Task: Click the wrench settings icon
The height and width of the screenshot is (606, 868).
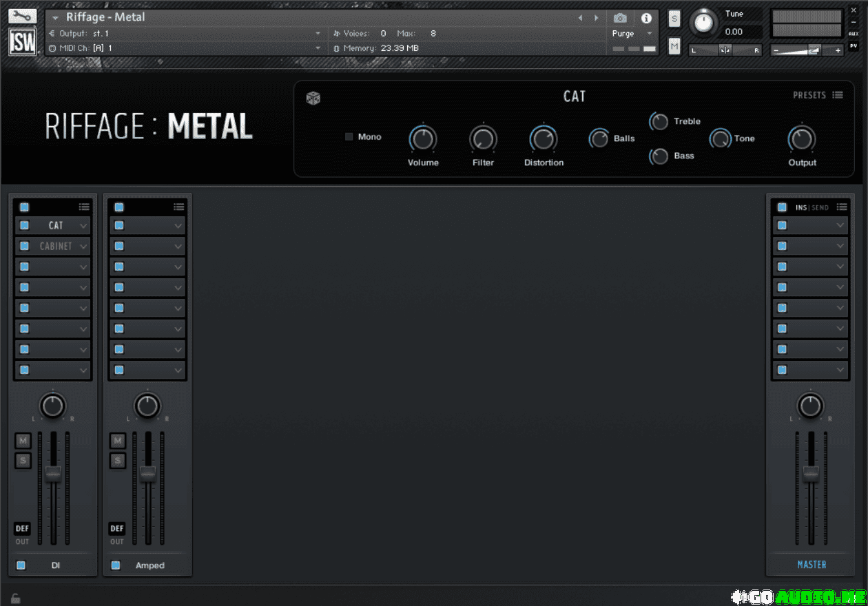Action: (x=23, y=15)
